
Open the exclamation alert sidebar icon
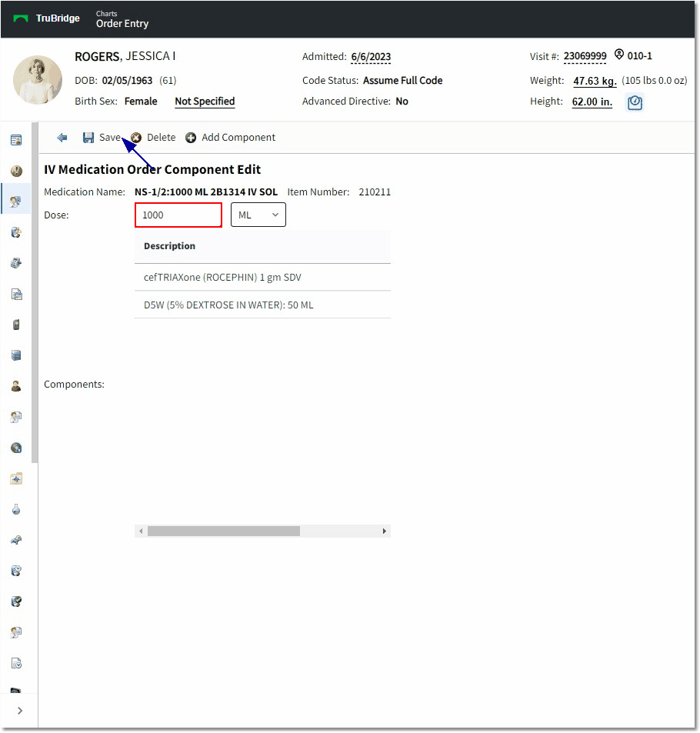point(16,171)
